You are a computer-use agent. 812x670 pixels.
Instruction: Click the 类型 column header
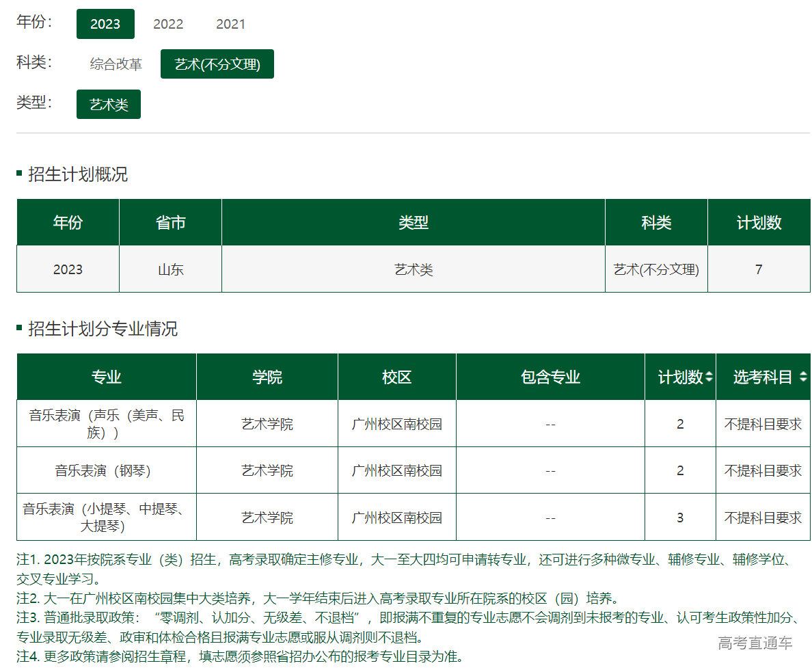(x=413, y=222)
